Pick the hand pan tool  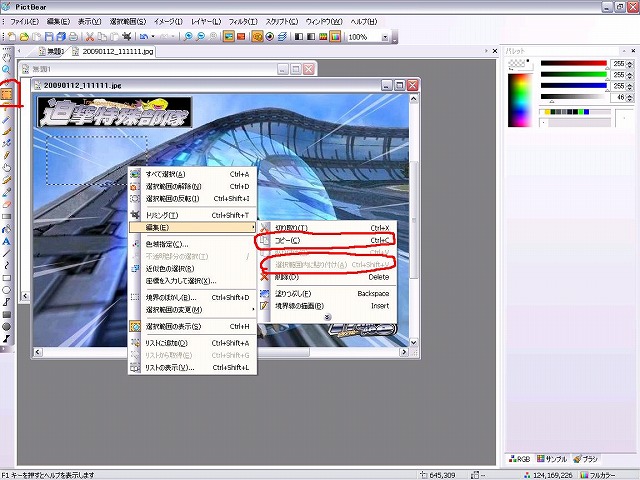(x=6, y=58)
